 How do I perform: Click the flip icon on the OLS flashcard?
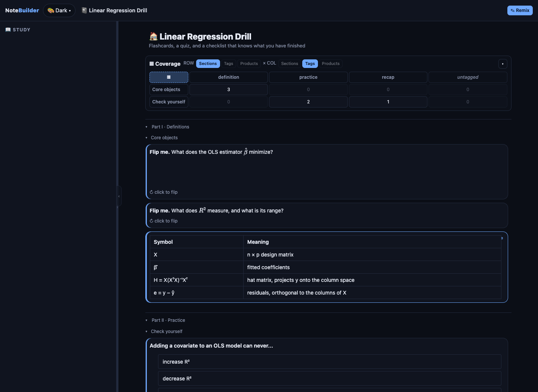point(151,192)
